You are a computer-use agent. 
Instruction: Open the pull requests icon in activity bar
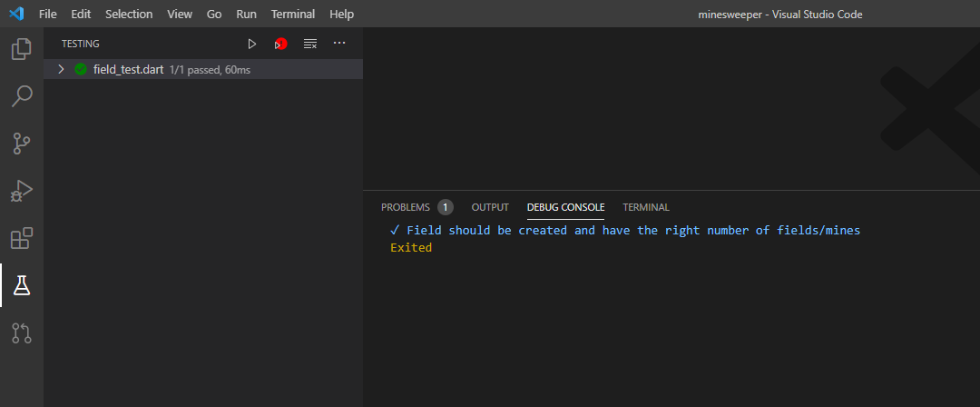21,333
